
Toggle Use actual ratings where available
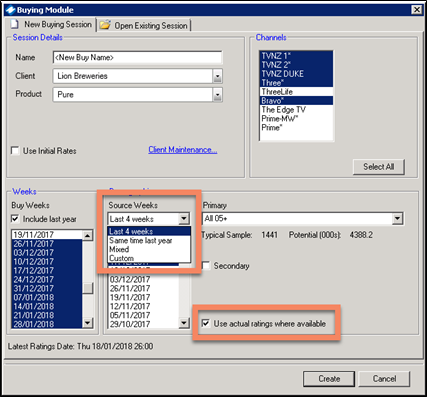pyautogui.click(x=206, y=323)
